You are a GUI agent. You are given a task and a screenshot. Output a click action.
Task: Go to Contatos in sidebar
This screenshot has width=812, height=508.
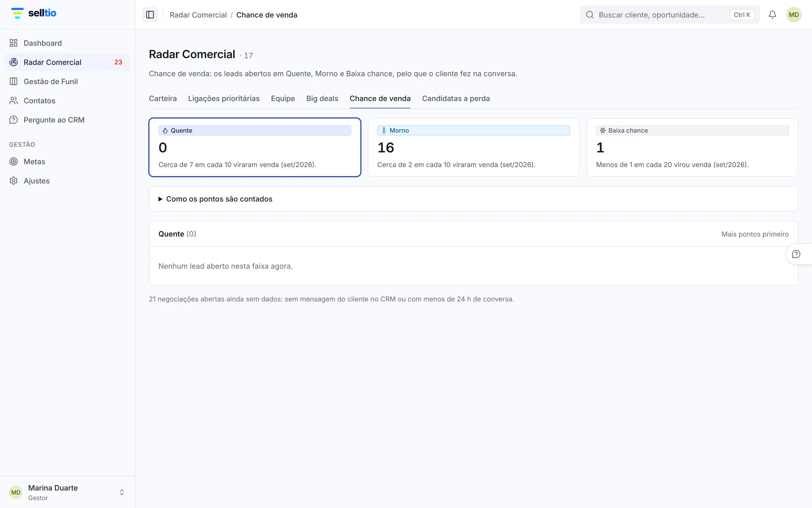coord(67,100)
